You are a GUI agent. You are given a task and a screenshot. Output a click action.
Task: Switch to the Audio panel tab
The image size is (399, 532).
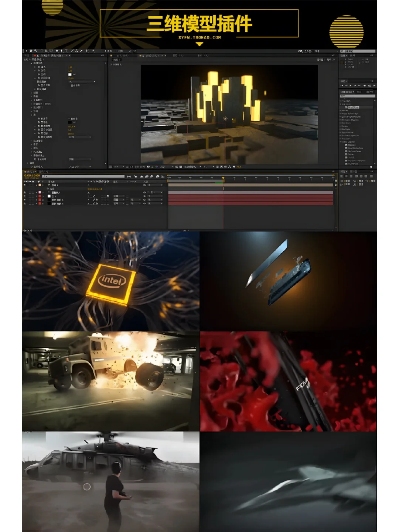pos(352,55)
